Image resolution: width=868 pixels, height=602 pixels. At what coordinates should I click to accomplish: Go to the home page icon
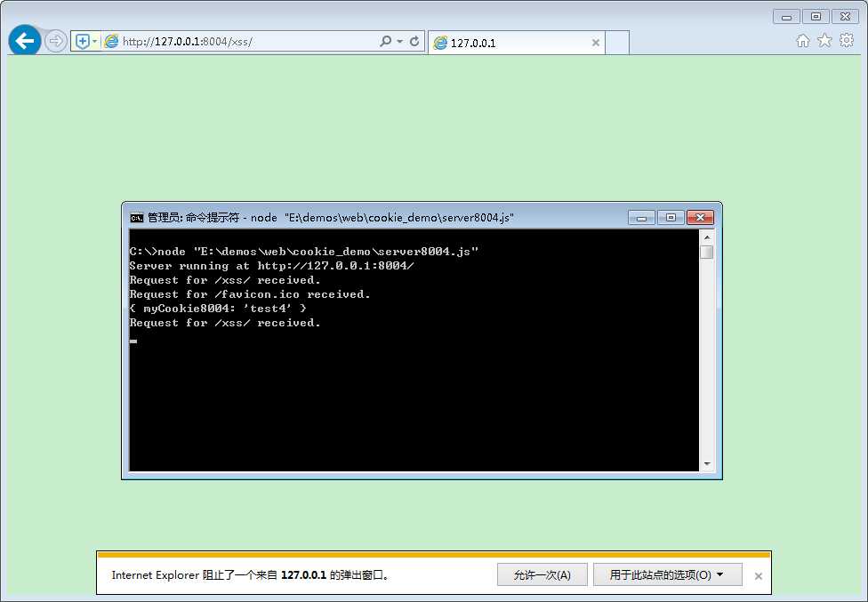pos(803,40)
